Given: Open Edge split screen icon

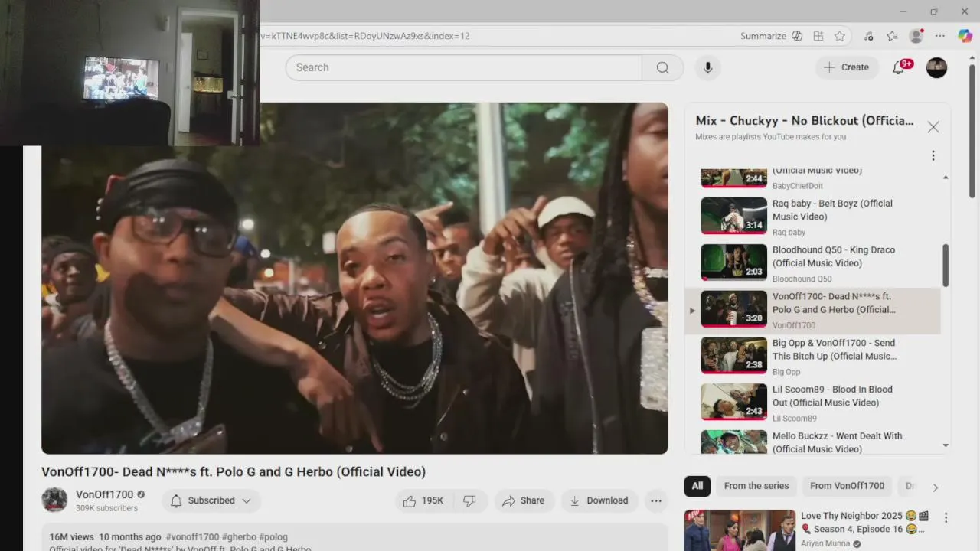Looking at the screenshot, I should pyautogui.click(x=818, y=36).
